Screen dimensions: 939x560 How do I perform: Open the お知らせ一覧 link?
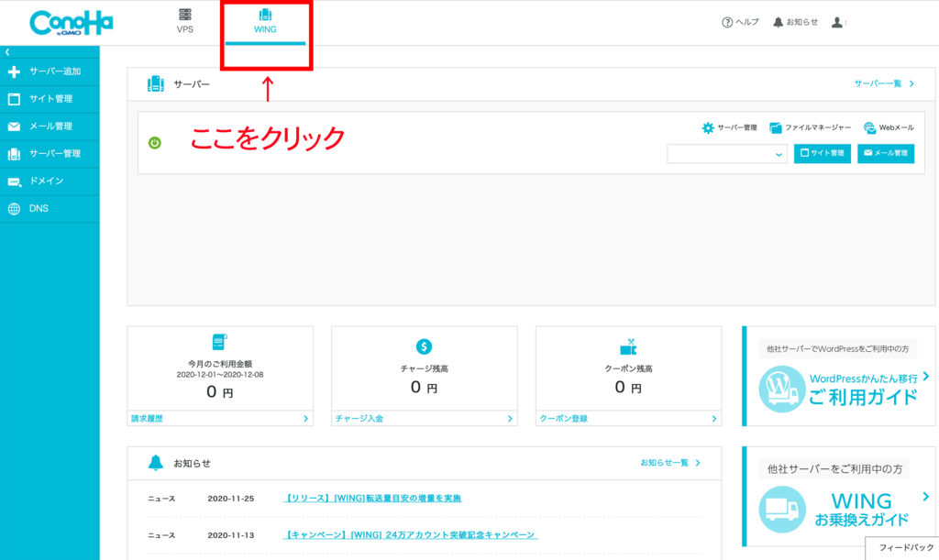click(x=670, y=463)
